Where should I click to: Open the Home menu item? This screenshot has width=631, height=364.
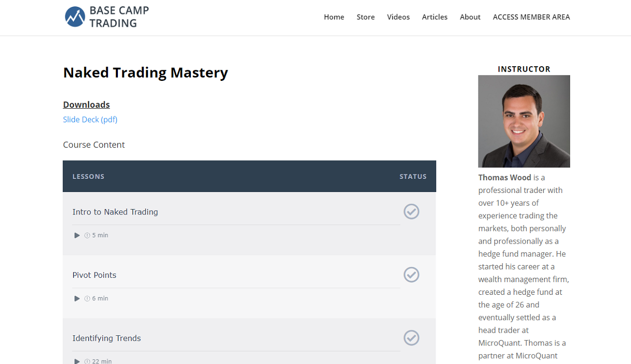pyautogui.click(x=334, y=17)
